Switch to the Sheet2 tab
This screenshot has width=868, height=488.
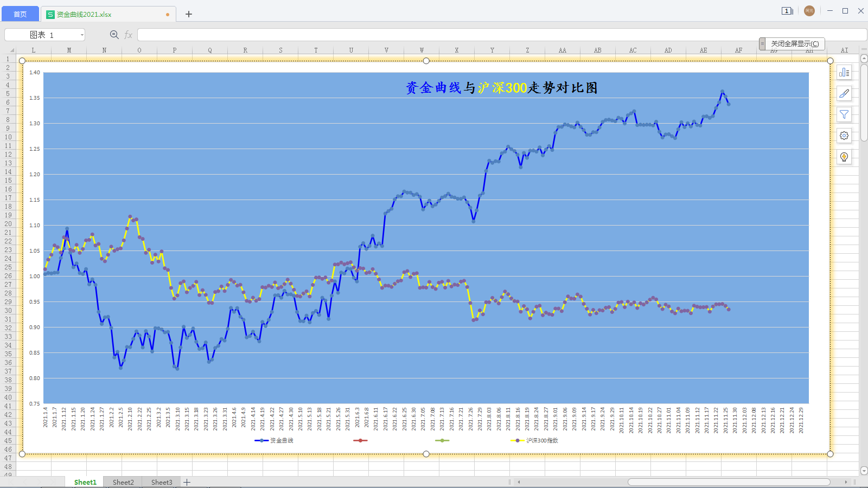pos(123,482)
